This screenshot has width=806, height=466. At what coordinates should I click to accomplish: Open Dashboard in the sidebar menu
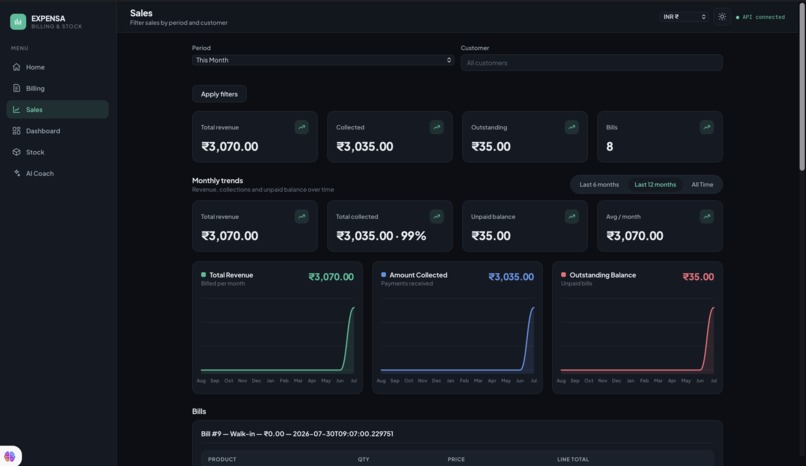tap(58, 131)
